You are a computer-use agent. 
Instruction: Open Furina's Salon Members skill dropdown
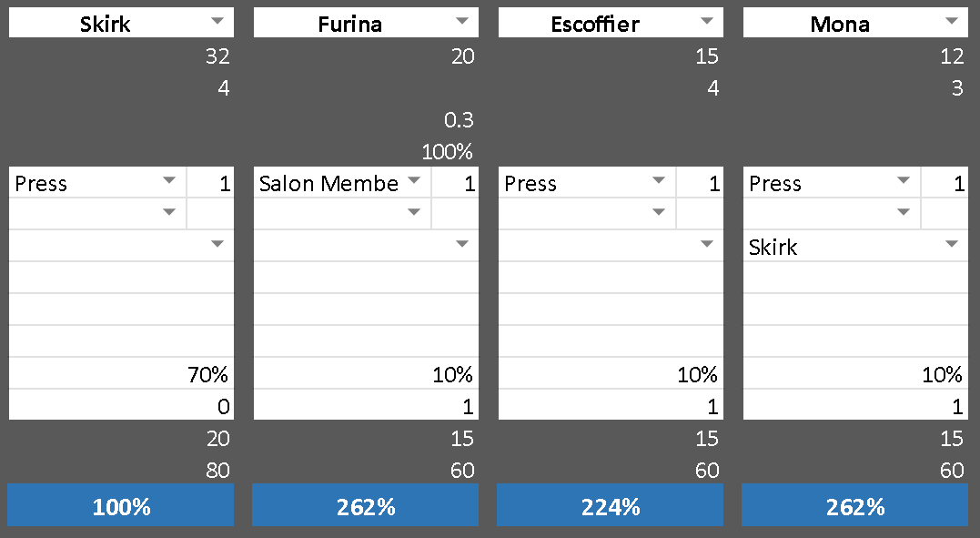414,181
